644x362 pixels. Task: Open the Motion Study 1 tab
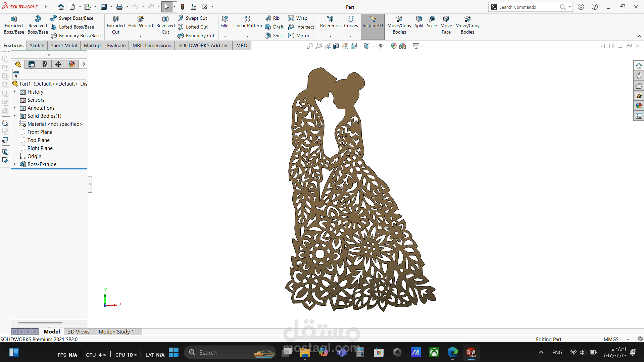pos(116,331)
